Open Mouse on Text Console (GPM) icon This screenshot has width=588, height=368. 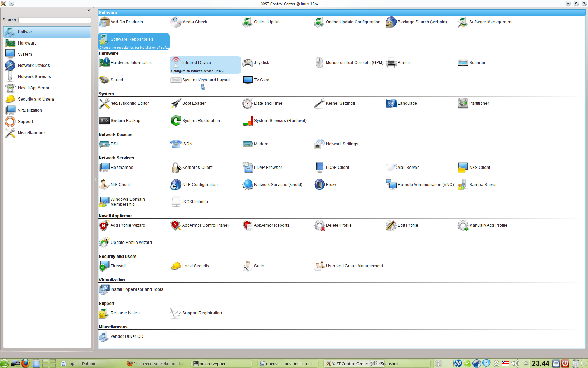click(319, 63)
